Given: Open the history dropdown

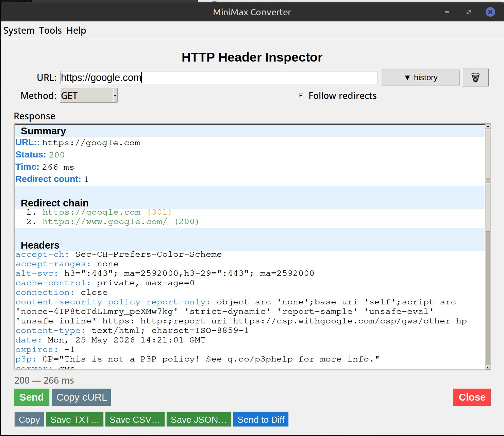Looking at the screenshot, I should pyautogui.click(x=420, y=78).
